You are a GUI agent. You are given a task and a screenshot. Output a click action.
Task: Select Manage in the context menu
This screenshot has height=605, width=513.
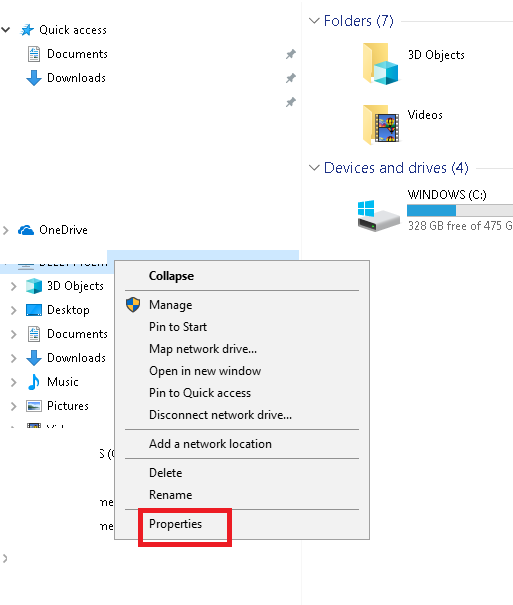170,305
